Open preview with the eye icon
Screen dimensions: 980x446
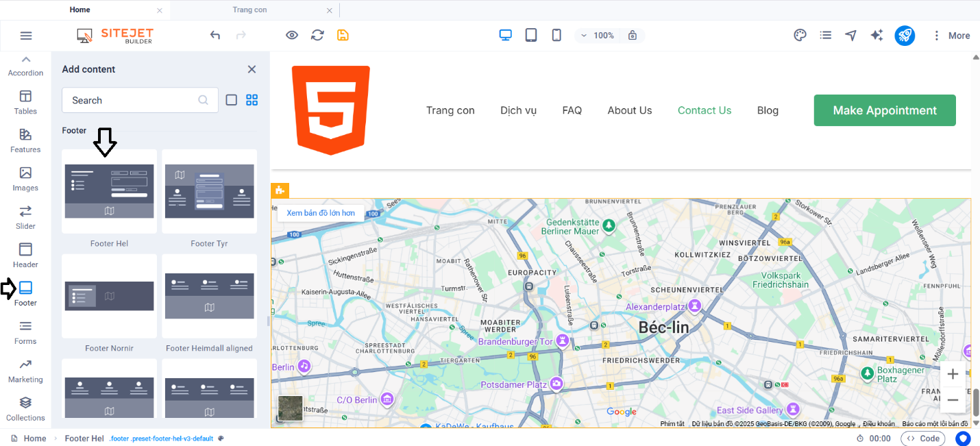(292, 36)
